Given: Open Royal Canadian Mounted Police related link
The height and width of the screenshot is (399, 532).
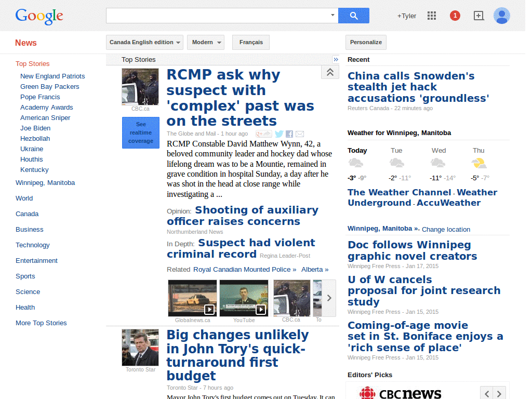Looking at the screenshot, I should [245, 270].
